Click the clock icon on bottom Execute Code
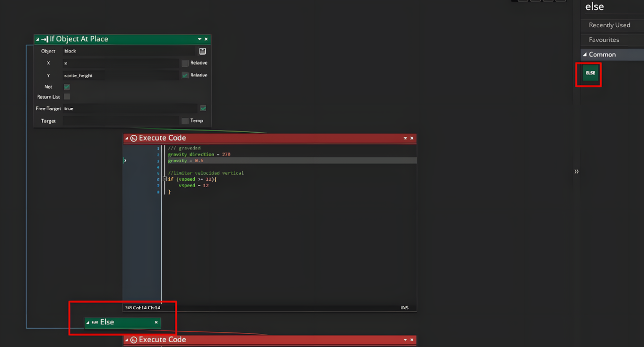The width and height of the screenshot is (644, 347). (x=134, y=340)
